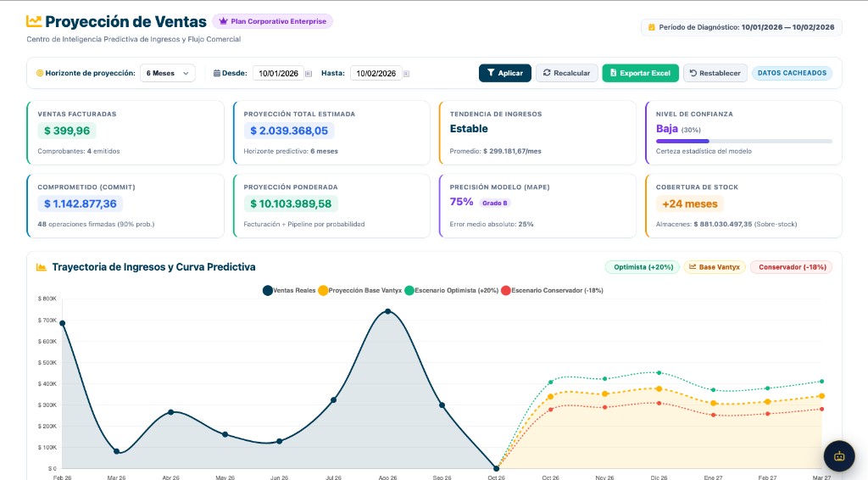Click the Exportar Excel button

641,73
